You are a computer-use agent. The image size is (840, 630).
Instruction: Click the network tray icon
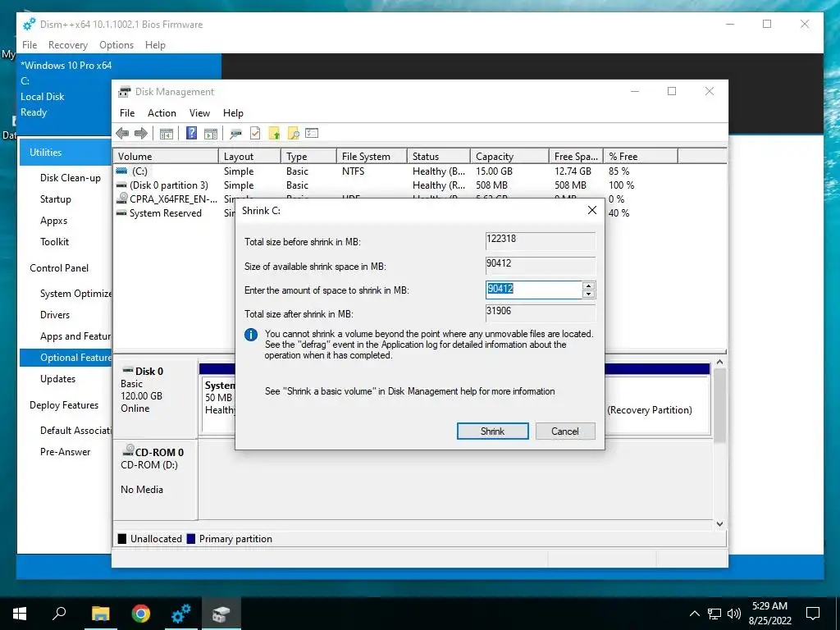[714, 614]
